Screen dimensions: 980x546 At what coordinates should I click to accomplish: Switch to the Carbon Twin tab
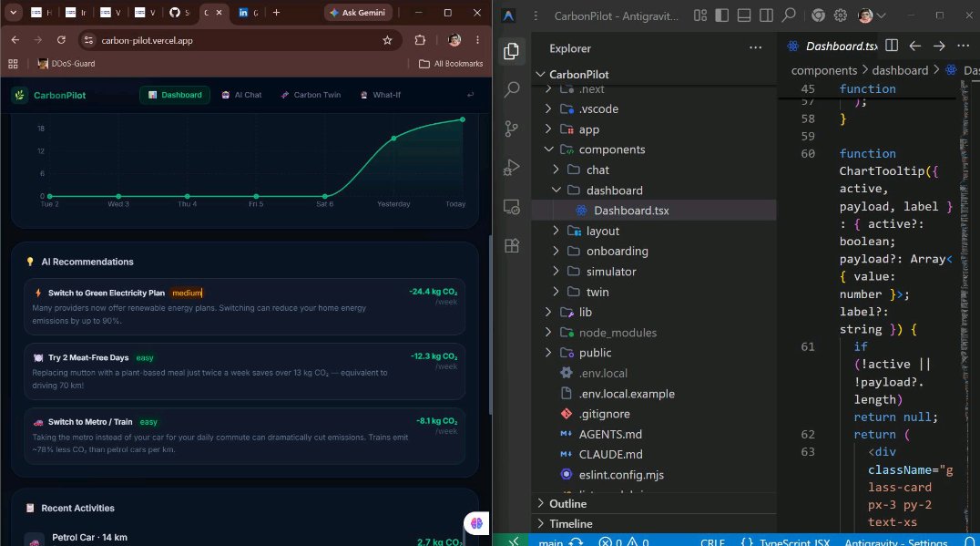(x=311, y=95)
